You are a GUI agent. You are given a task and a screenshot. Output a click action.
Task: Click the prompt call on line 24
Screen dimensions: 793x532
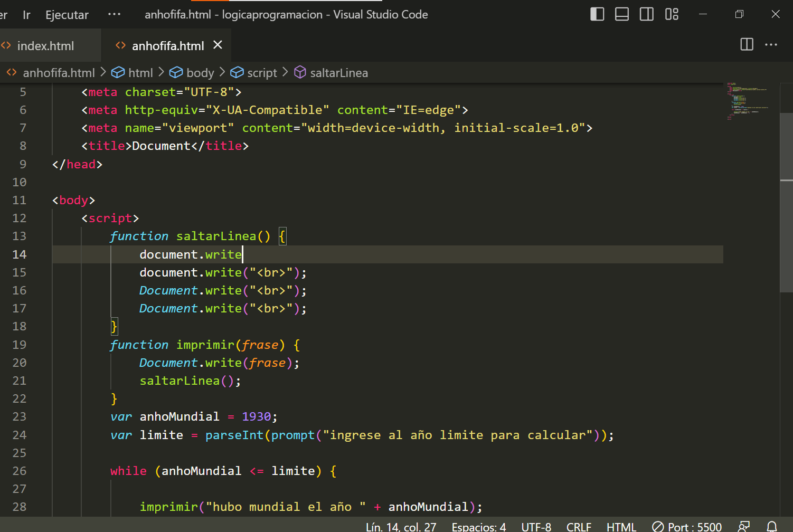(292, 435)
